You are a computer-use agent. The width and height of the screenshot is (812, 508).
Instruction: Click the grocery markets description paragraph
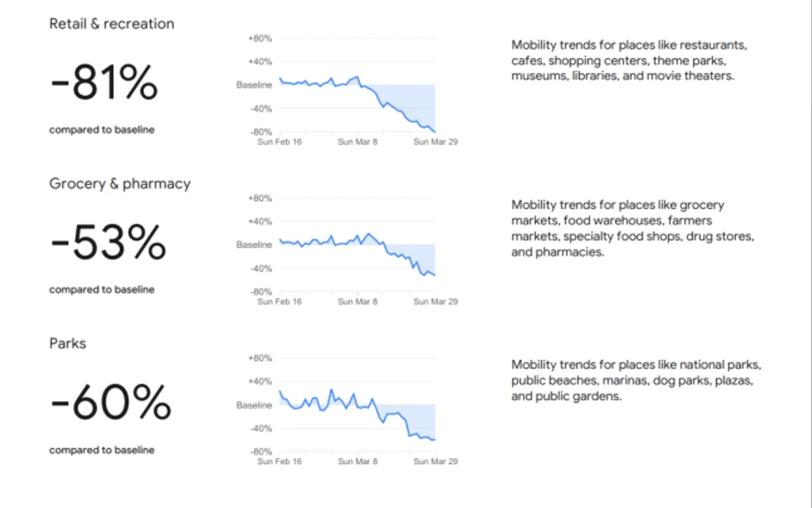[633, 228]
